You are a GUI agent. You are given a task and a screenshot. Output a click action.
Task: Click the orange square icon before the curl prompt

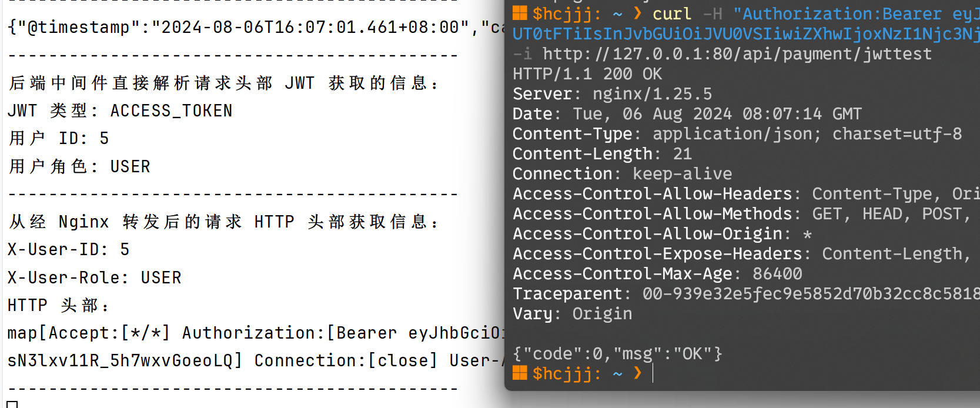[520, 13]
